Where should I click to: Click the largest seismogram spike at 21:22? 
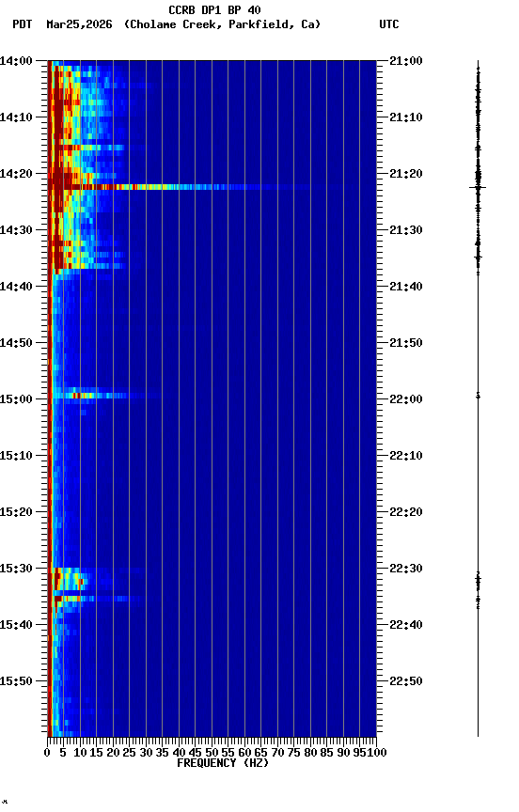pyautogui.click(x=478, y=187)
